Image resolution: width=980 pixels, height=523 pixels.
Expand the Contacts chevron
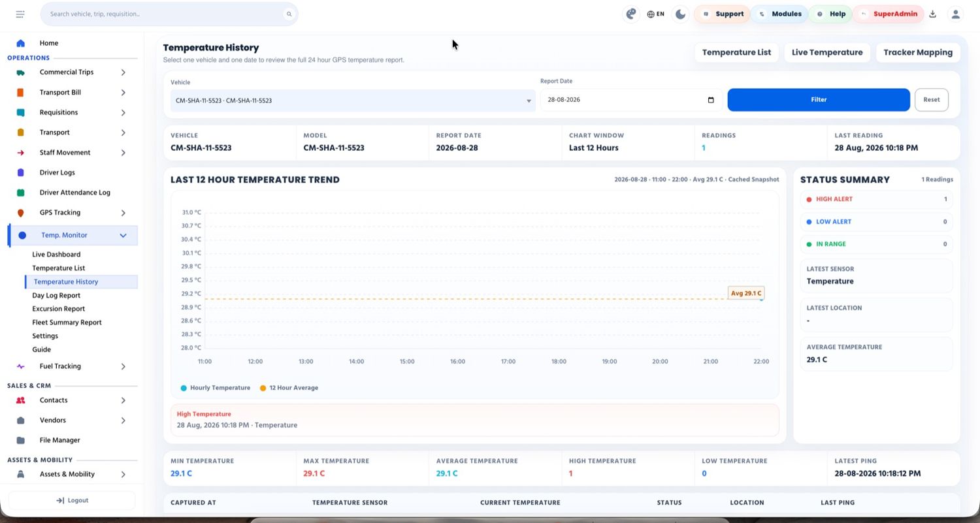(123, 400)
